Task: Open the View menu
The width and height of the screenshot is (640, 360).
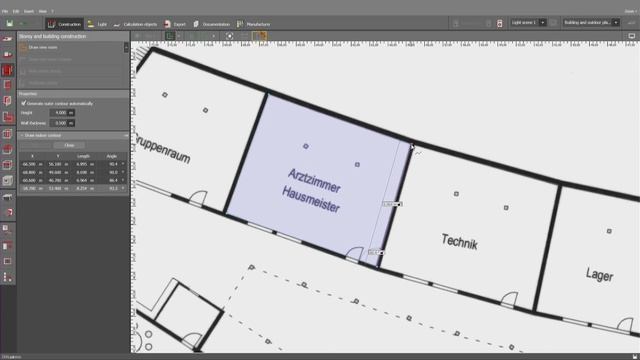Action: (42, 11)
